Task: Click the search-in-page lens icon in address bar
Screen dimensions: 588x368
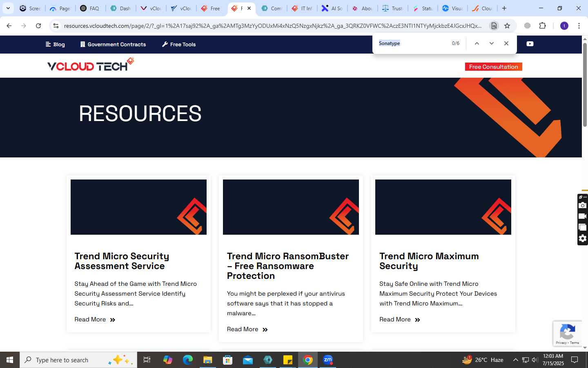Action: point(494,26)
